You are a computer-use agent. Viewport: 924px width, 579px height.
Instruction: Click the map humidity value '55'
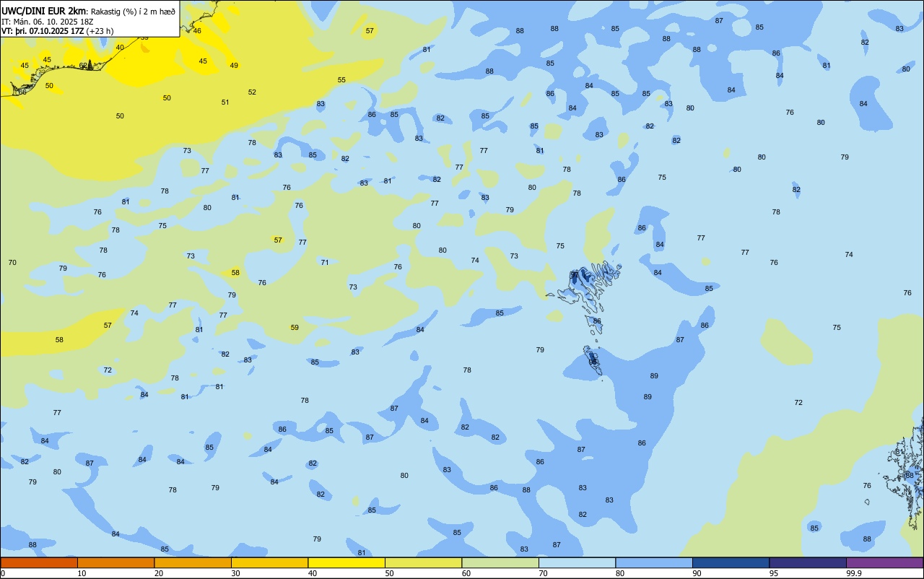[341, 79]
